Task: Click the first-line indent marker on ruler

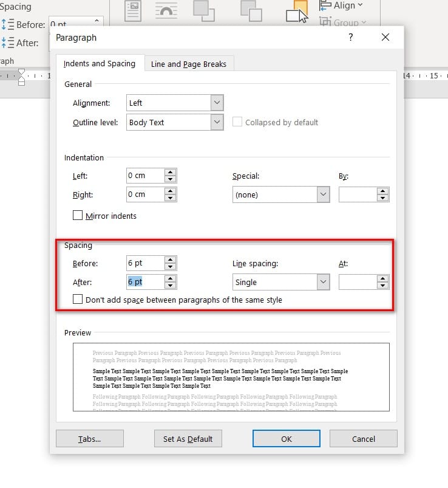Action: click(21, 72)
